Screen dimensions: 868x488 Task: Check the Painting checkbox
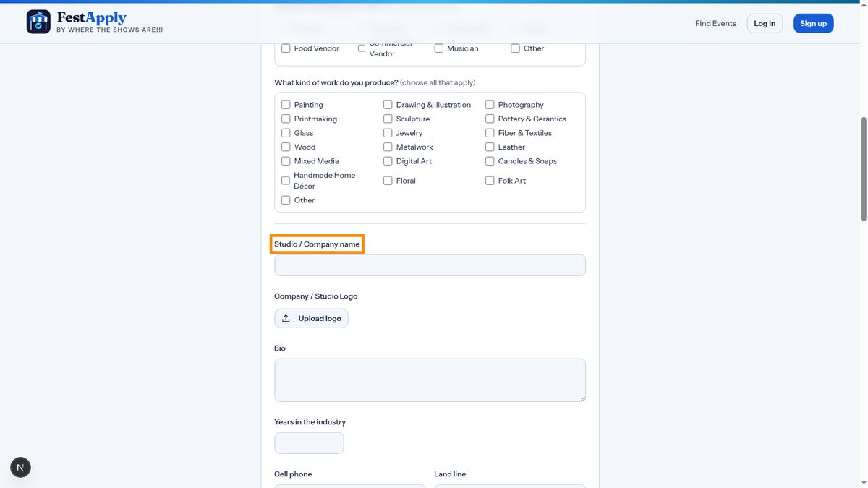[x=286, y=105]
